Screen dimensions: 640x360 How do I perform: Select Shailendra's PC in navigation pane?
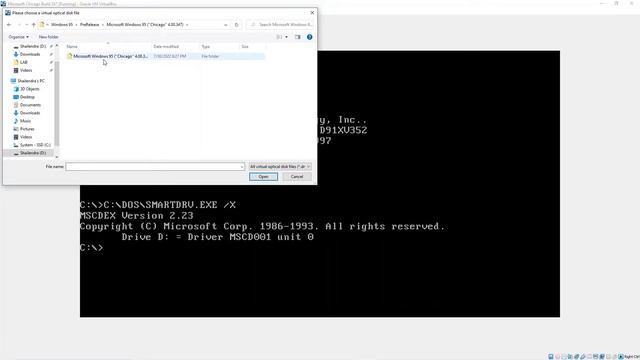pyautogui.click(x=31, y=81)
